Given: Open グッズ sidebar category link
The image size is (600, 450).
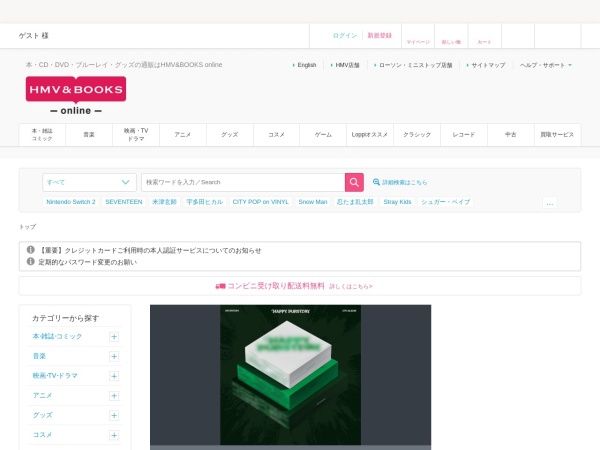Looking at the screenshot, I should point(42,415).
